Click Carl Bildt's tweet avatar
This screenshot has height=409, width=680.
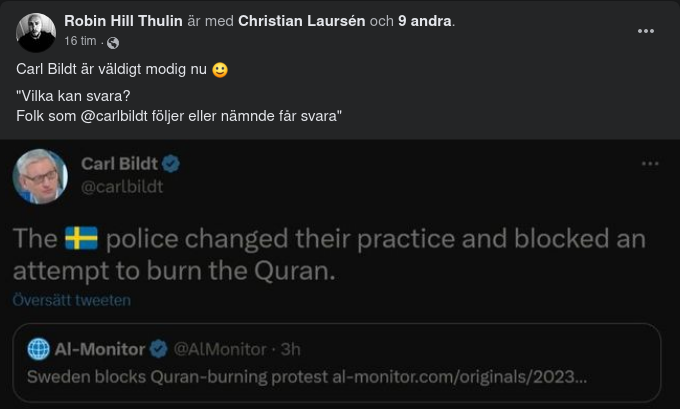pyautogui.click(x=40, y=177)
